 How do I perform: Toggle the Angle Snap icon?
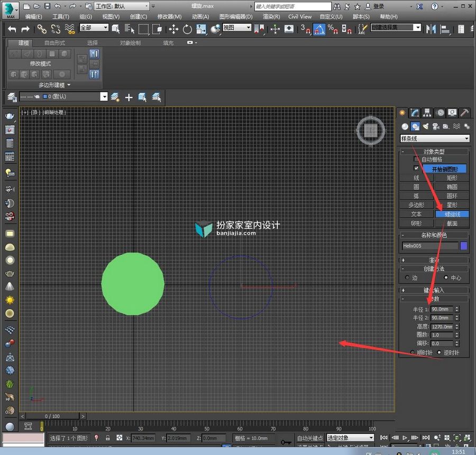[319, 29]
